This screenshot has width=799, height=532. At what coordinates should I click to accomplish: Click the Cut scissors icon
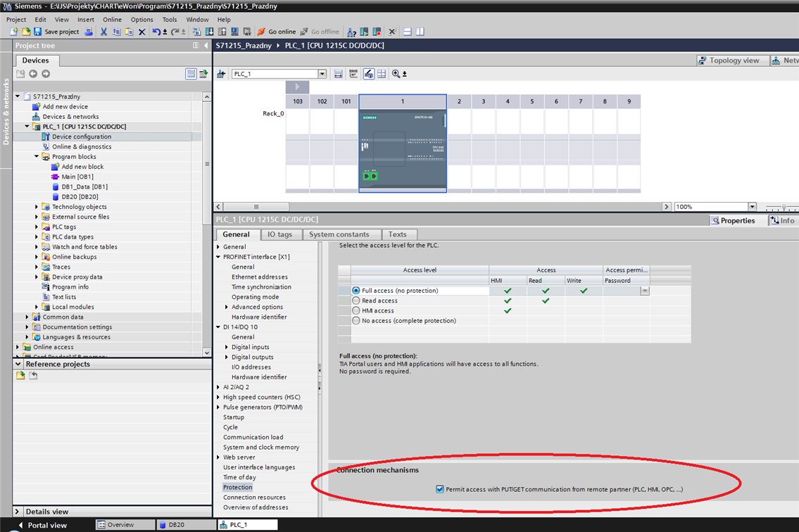click(104, 32)
